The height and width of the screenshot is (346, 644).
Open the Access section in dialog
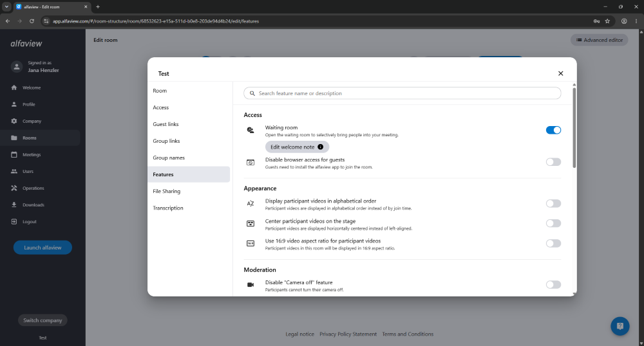click(189, 107)
